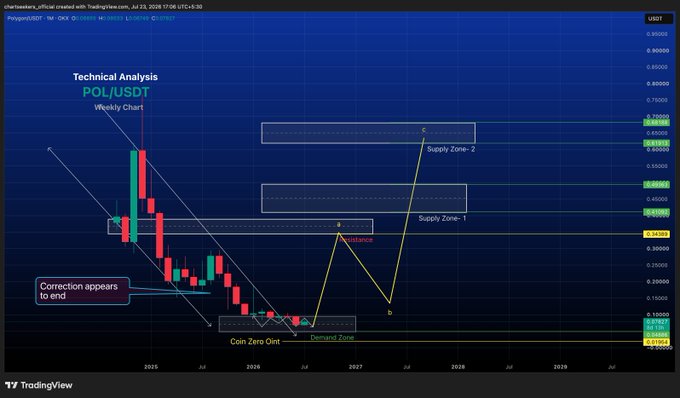The width and height of the screenshot is (680, 398).
Task: Click the 0.80000 price axis label
Action: [657, 84]
